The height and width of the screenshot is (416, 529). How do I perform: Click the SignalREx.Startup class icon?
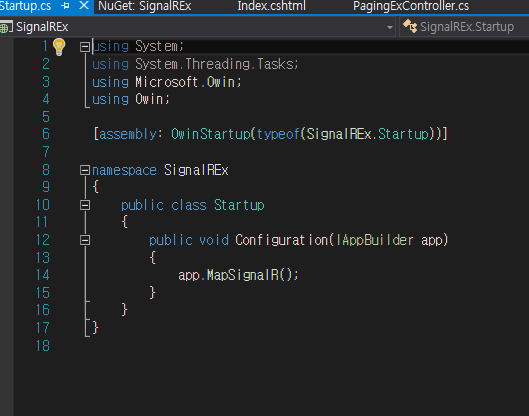[410, 26]
